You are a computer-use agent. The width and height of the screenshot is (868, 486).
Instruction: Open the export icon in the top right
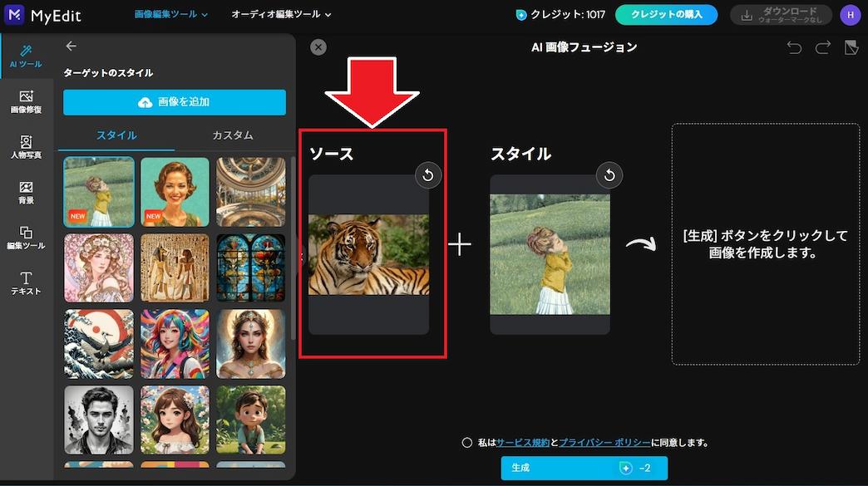coord(851,47)
